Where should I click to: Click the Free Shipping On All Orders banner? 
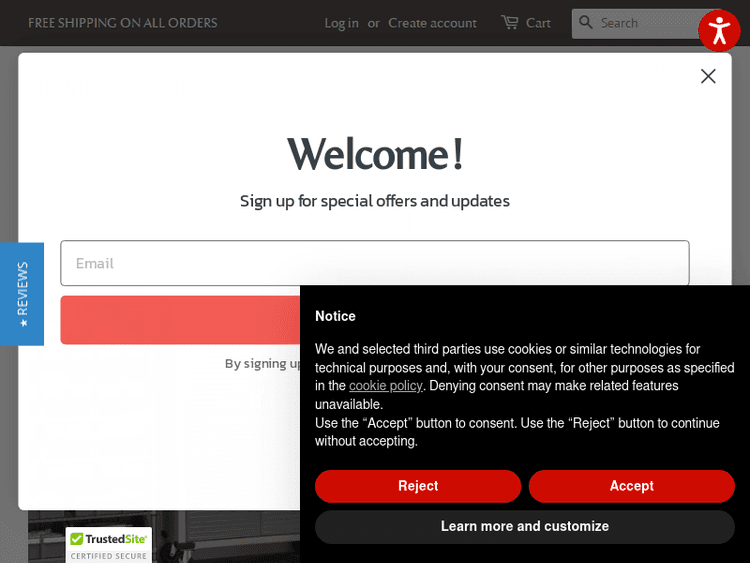[122, 23]
